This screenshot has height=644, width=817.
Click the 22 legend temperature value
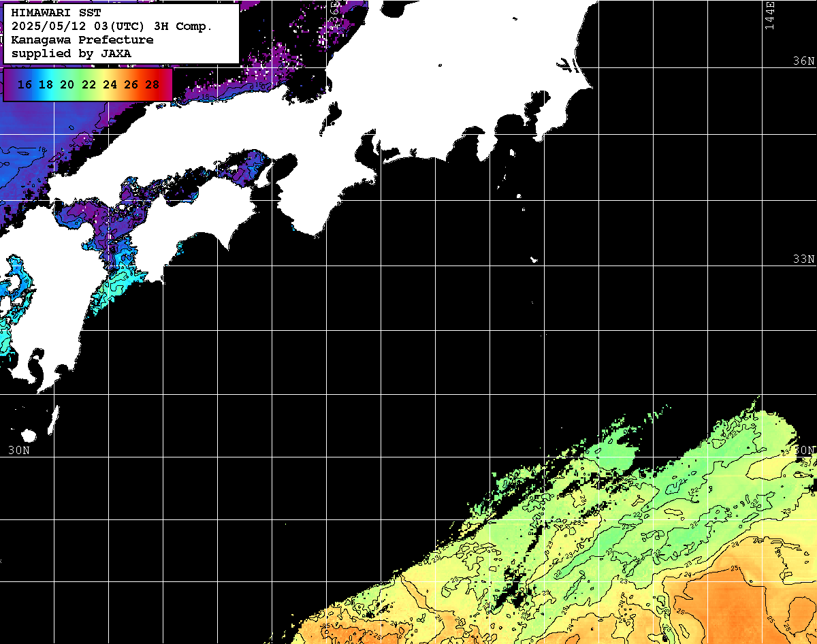(x=89, y=85)
